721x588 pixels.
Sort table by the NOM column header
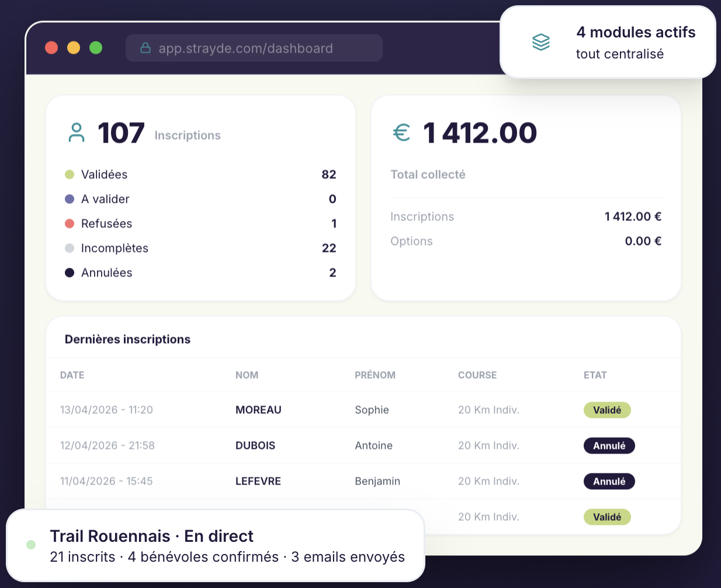coord(247,375)
